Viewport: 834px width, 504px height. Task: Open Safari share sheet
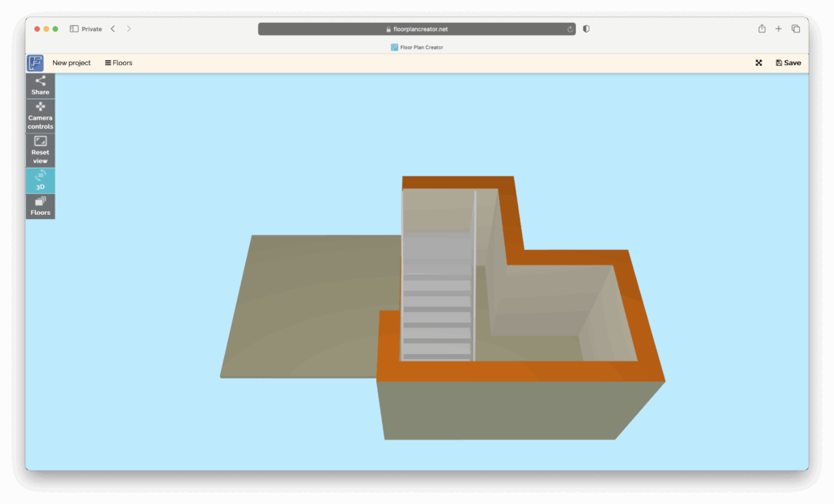tap(762, 29)
